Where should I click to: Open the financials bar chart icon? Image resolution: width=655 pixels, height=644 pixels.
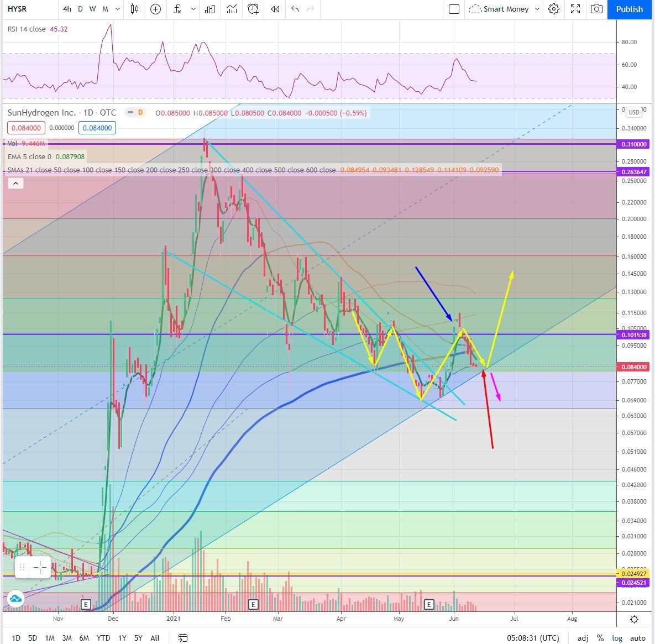[209, 9]
